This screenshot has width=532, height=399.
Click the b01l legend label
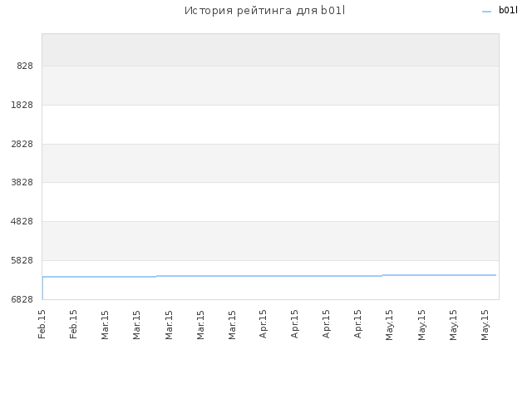click(x=508, y=11)
